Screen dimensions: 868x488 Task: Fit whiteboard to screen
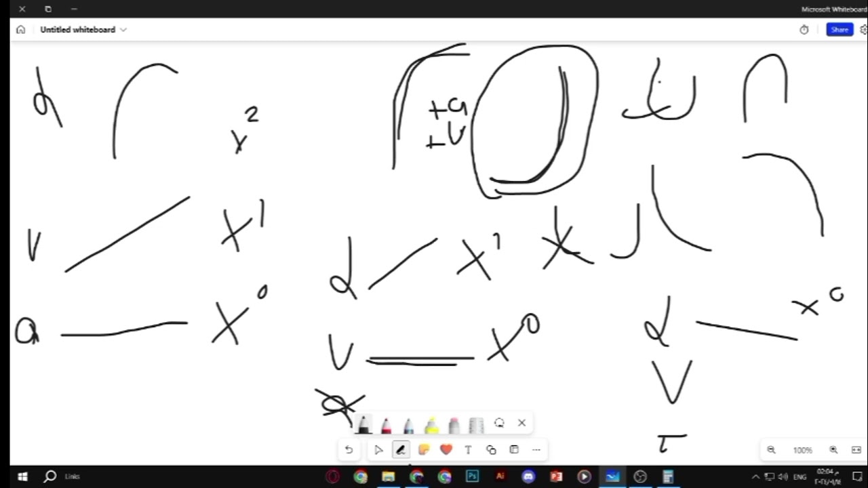[856, 450]
